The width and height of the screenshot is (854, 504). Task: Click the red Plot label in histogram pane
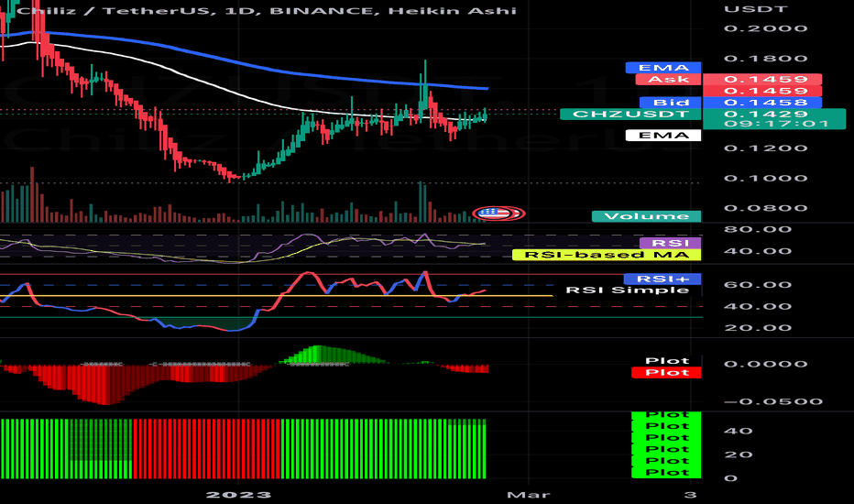pyautogui.click(x=667, y=373)
